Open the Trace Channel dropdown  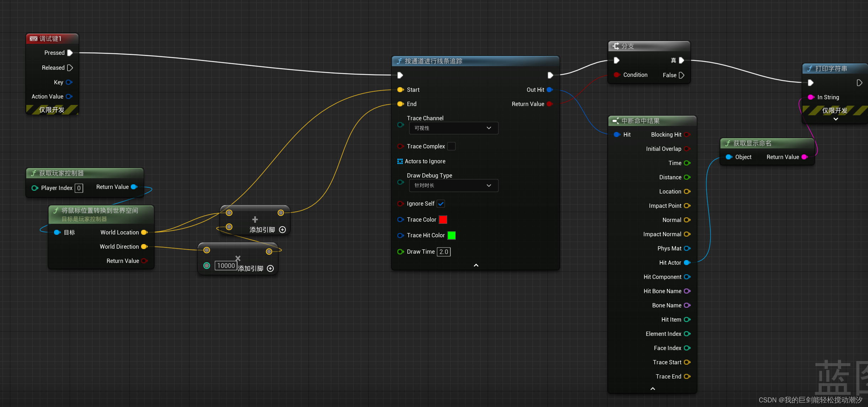(x=453, y=128)
